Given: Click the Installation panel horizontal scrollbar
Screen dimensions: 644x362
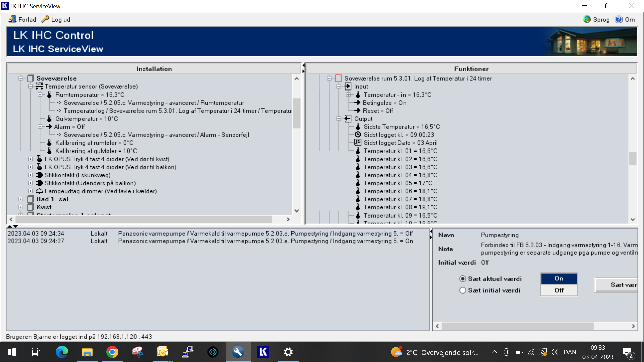Looking at the screenshot, I should pyautogui.click(x=144, y=219).
